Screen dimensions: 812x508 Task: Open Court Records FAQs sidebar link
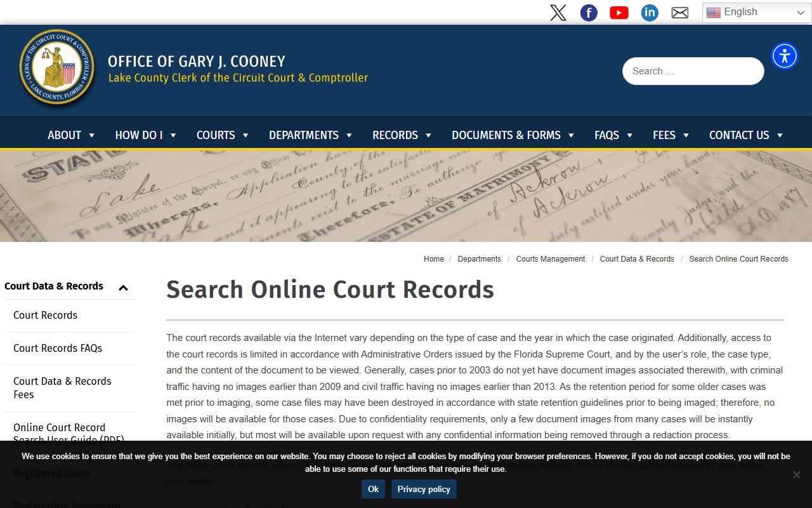click(58, 348)
